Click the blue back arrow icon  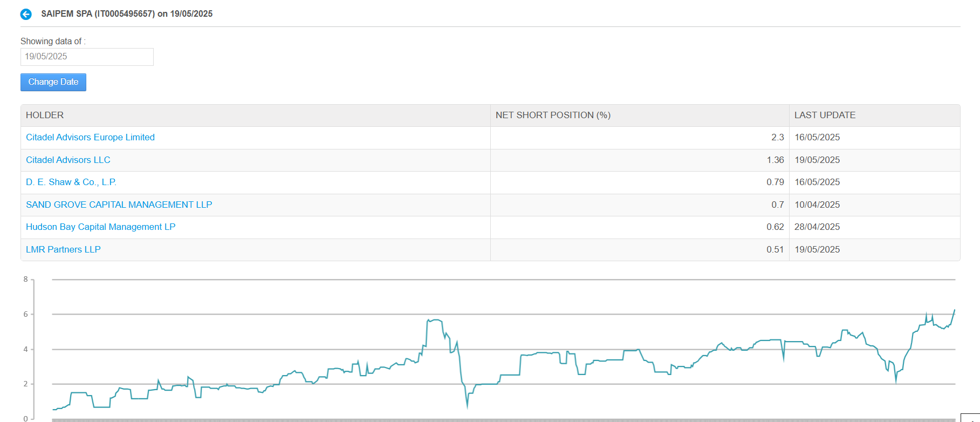(26, 15)
